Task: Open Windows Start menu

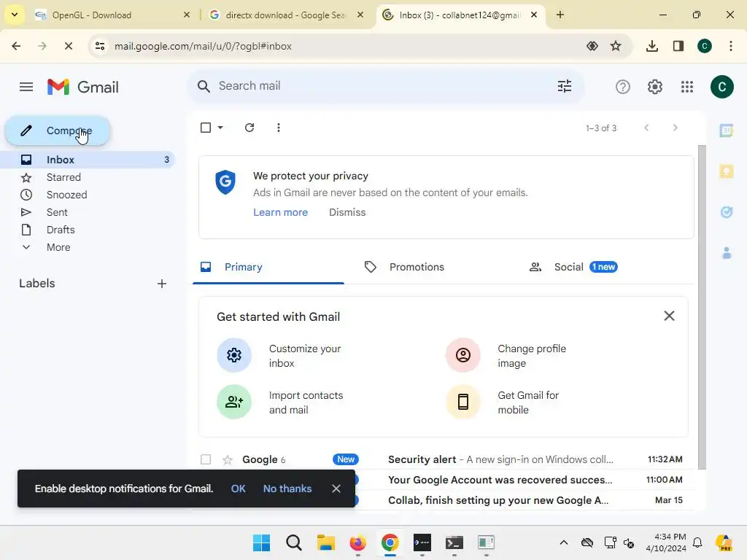Action: [261, 542]
